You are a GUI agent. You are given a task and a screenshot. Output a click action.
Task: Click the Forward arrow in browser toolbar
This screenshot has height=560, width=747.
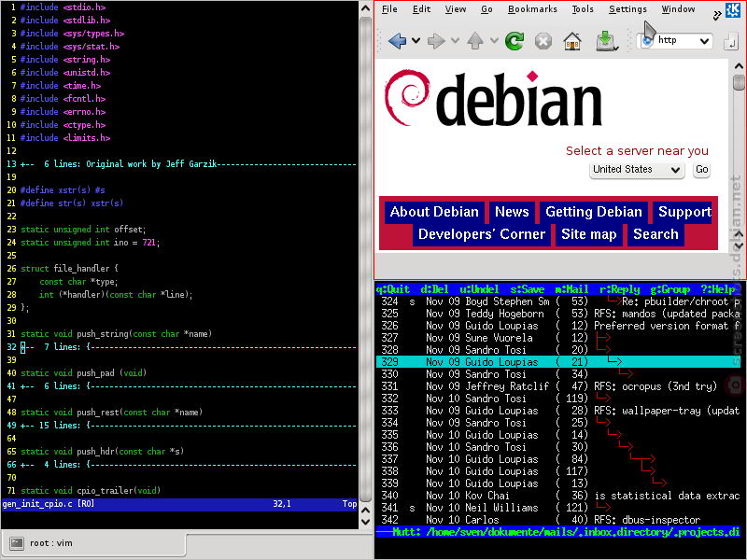pos(436,41)
